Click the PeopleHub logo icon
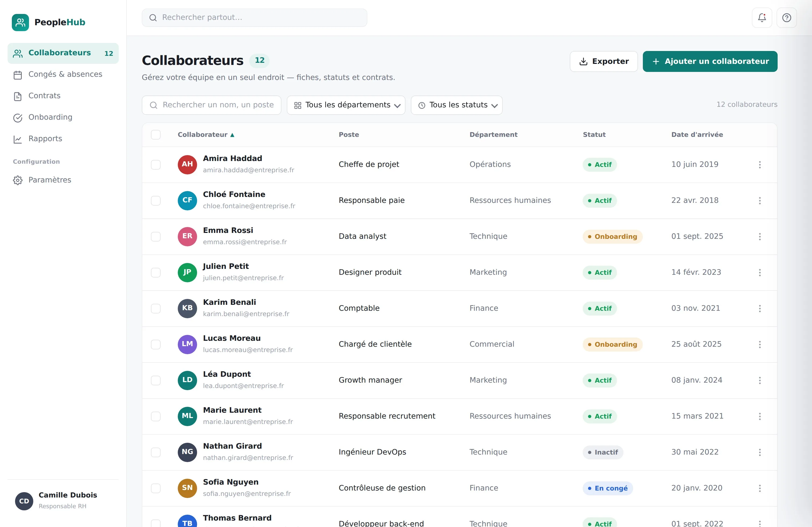This screenshot has height=527, width=812. coord(20,23)
